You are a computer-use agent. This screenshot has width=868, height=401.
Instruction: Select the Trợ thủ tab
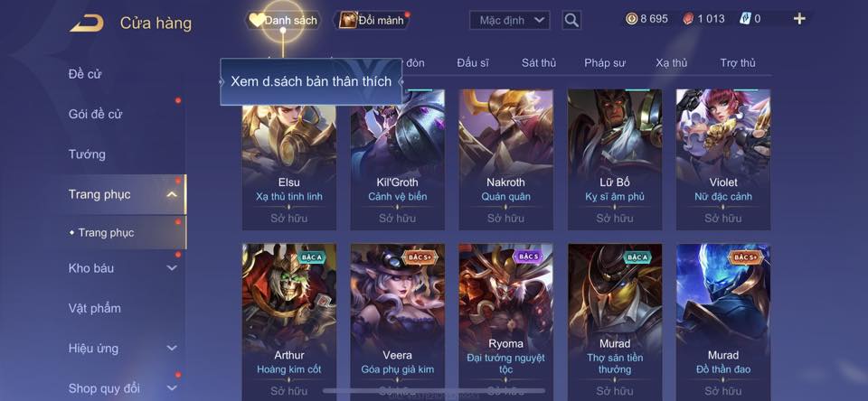tap(738, 62)
